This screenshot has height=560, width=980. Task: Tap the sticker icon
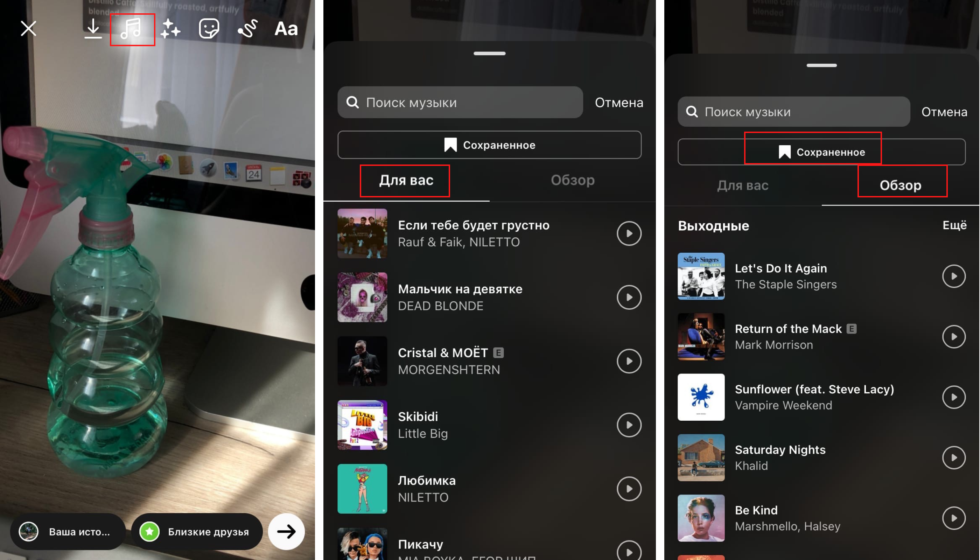[x=209, y=28]
